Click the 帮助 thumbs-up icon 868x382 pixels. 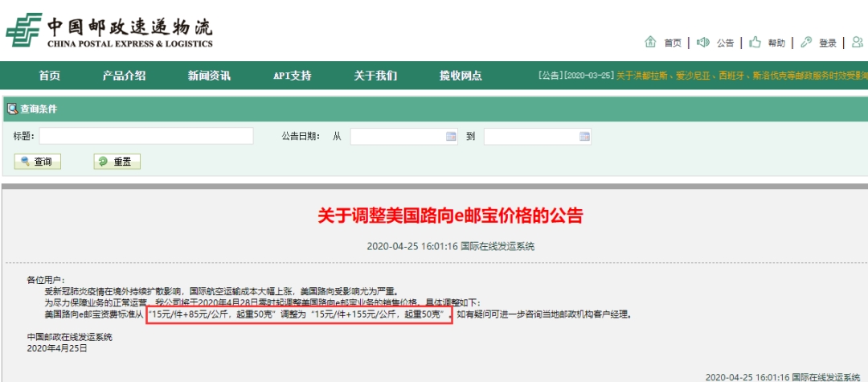[755, 42]
